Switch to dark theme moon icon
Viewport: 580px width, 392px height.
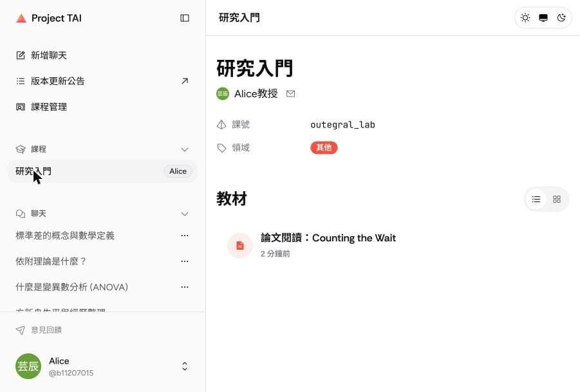[x=561, y=18]
